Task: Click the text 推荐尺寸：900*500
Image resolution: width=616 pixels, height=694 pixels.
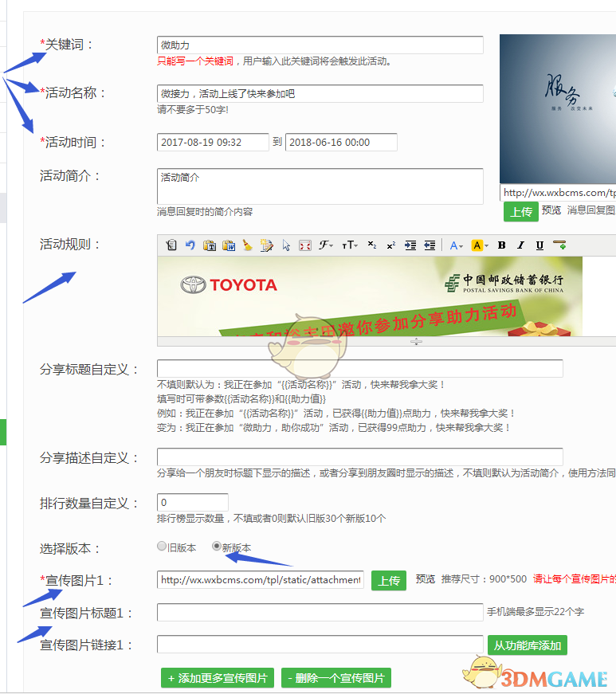Action: pyautogui.click(x=484, y=579)
